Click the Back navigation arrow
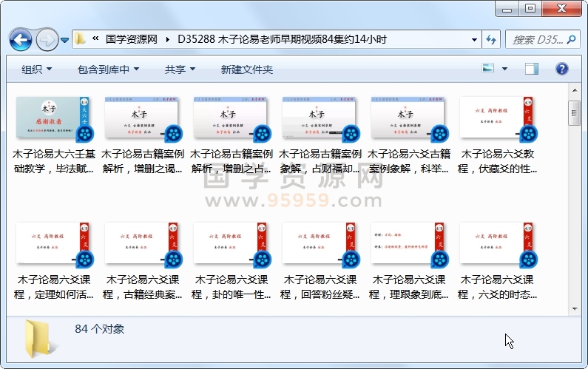Viewport: 588px width, 369px height. tap(20, 39)
